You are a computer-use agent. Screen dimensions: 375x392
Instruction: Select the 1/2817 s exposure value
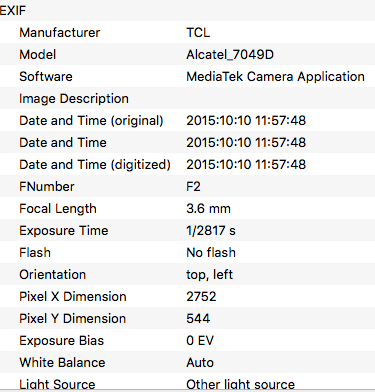[x=211, y=231]
